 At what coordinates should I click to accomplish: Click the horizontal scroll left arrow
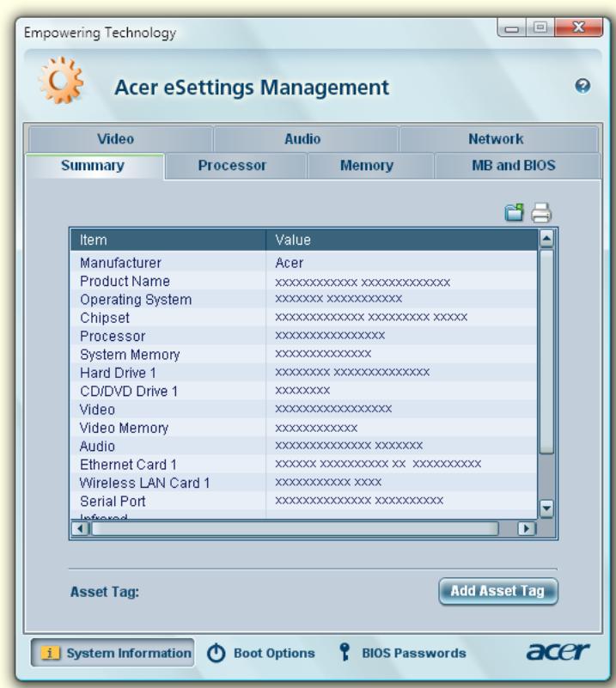pyautogui.click(x=80, y=528)
